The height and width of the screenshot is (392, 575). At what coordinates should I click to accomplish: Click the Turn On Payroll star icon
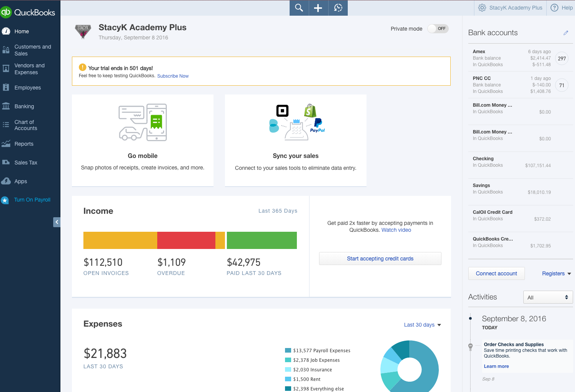point(5,200)
